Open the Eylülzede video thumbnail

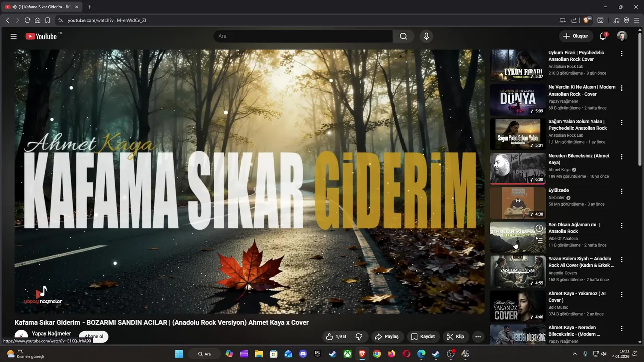pos(518,203)
